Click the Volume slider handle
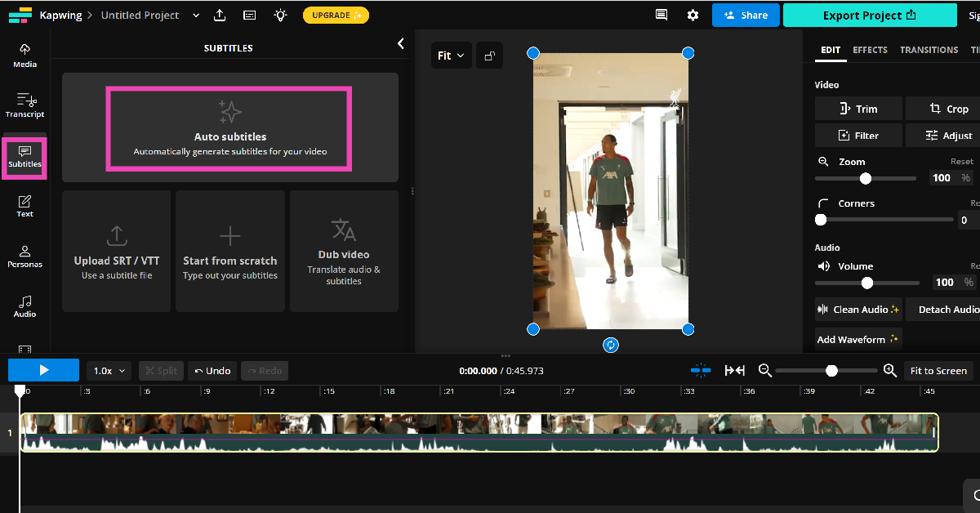 (x=867, y=283)
